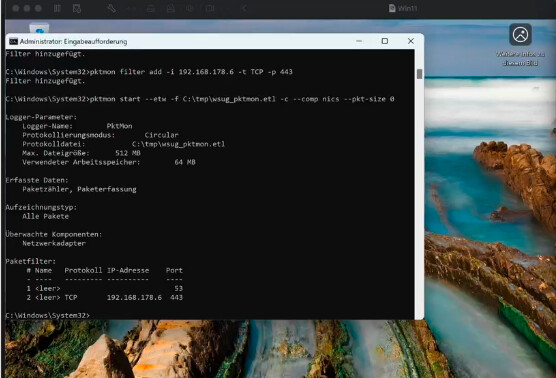
Task: Click the macOS red close window button
Action: tap(16, 8)
